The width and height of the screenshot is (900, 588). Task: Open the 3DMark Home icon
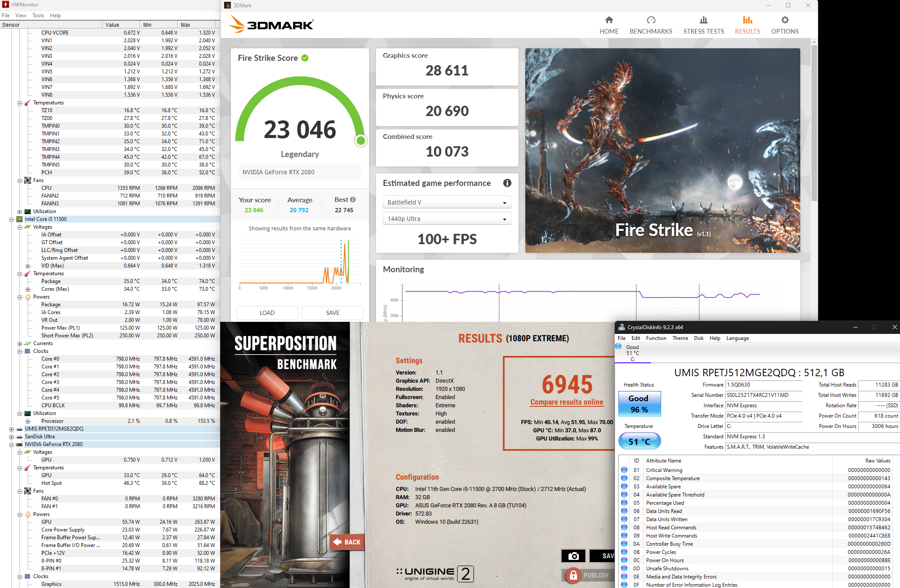click(609, 20)
